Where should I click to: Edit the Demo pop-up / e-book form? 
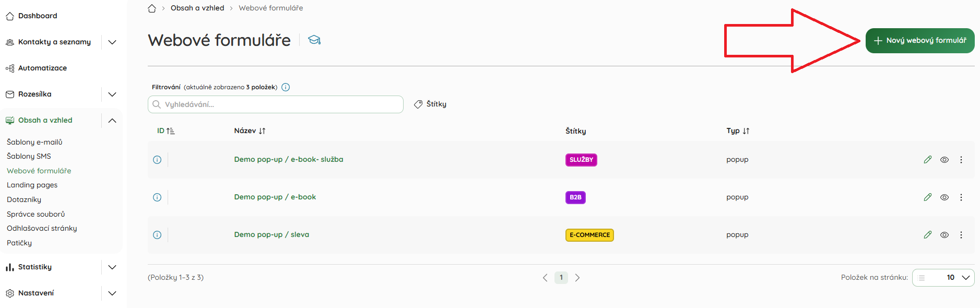tap(928, 197)
